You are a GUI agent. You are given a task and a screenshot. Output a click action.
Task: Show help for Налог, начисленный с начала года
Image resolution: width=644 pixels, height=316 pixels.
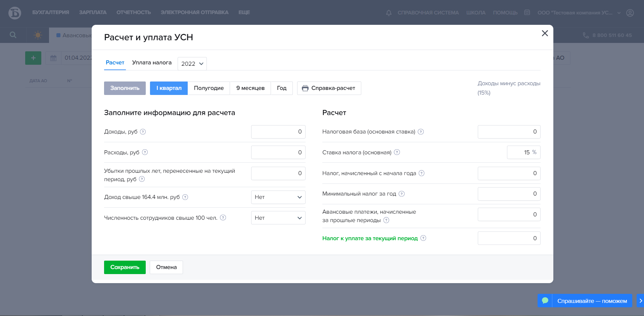pos(421,173)
